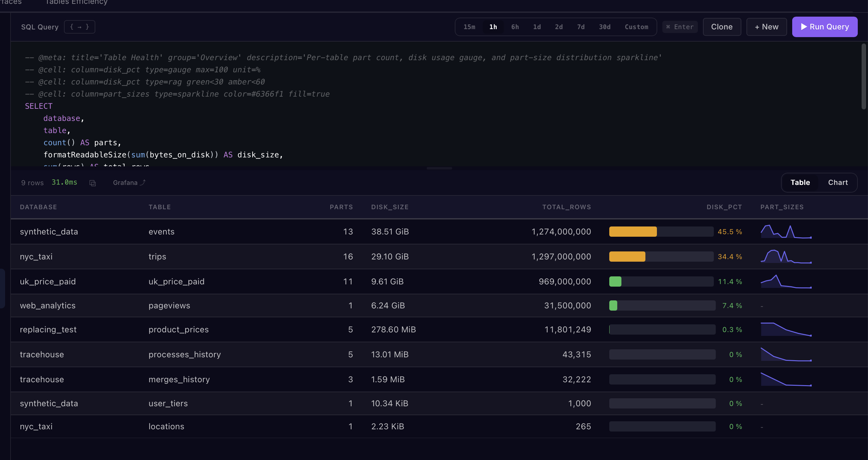Viewport: 868px width, 460px height.
Task: Switch results to Table view
Action: tap(800, 183)
